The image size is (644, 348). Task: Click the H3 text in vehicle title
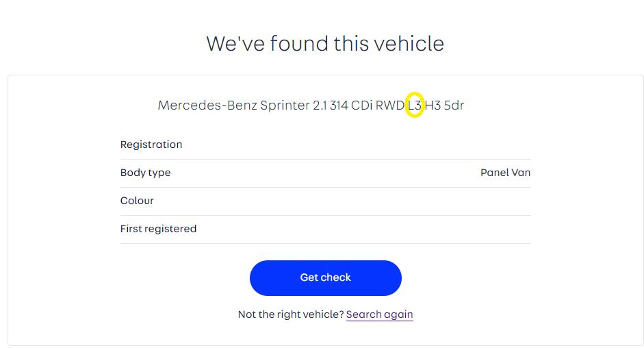[x=433, y=105]
